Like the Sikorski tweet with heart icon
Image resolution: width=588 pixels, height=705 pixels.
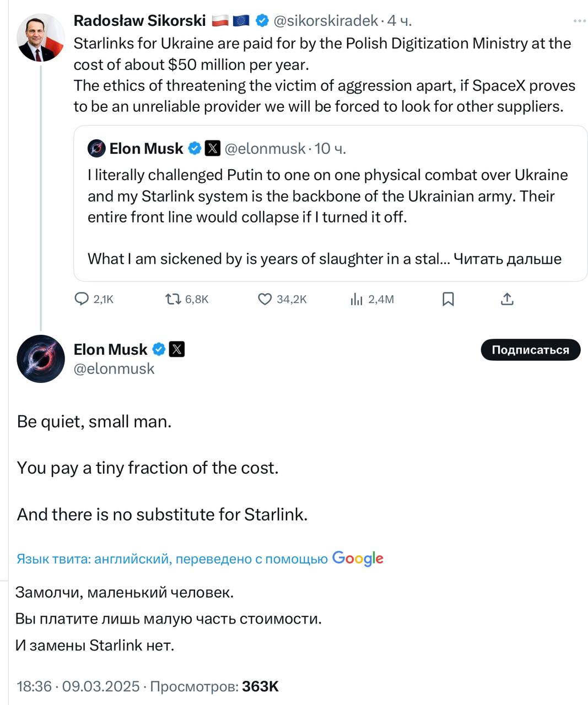pos(265,299)
